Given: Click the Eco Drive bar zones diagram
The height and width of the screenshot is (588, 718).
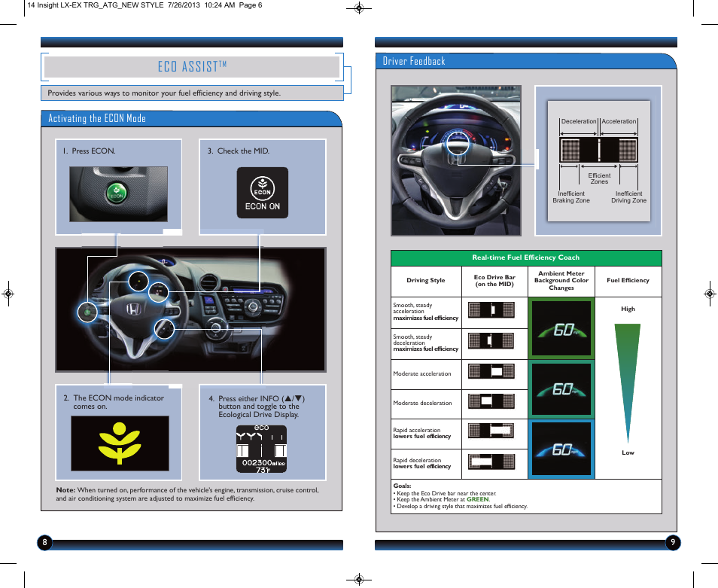Looking at the screenshot, I should coord(599,161).
